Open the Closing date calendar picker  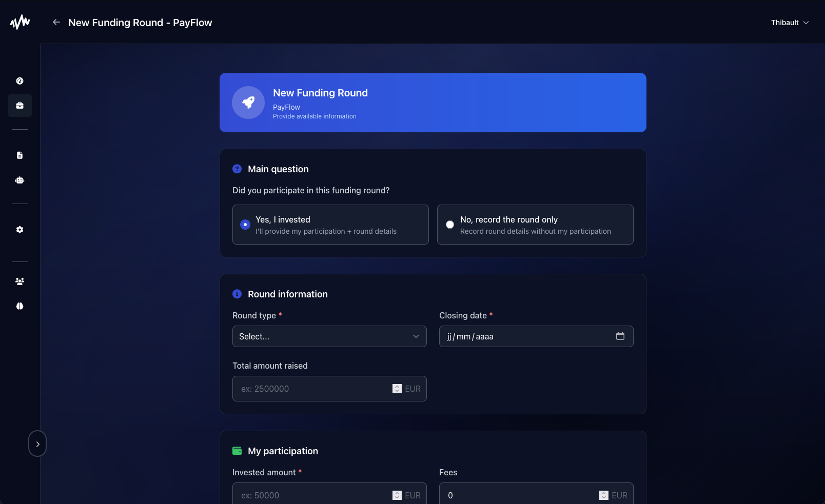pos(620,336)
